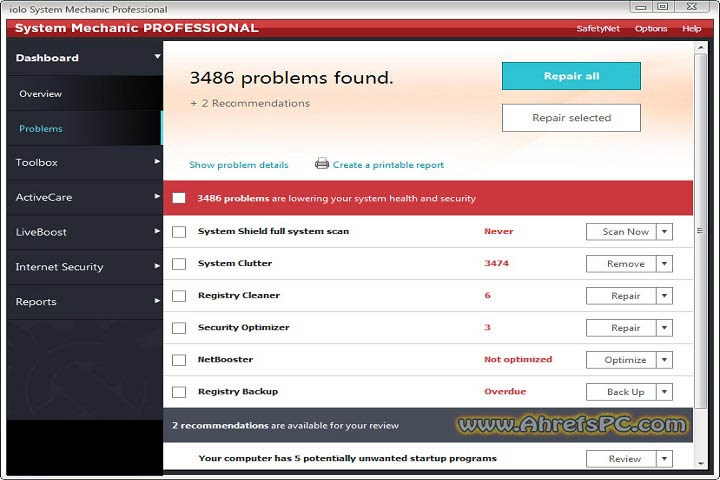
Task: Click the scrollbar up arrow
Action: [x=701, y=47]
